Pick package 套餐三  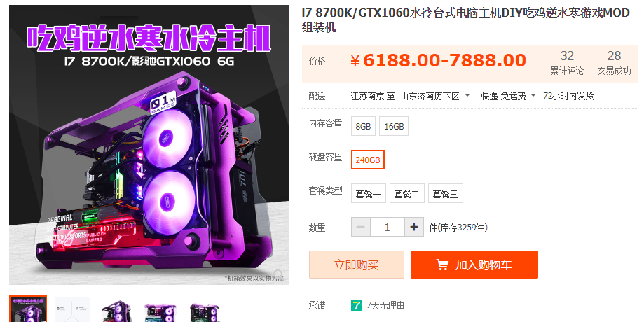coord(445,193)
